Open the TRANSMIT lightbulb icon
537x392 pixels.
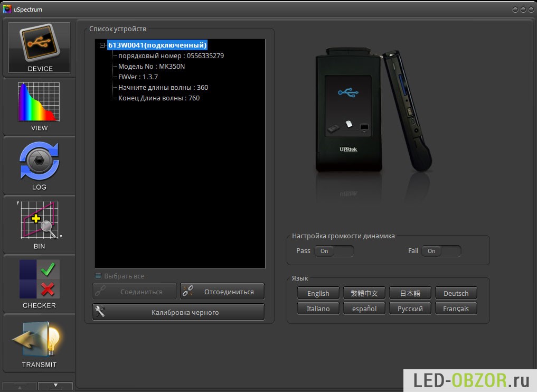[39, 342]
